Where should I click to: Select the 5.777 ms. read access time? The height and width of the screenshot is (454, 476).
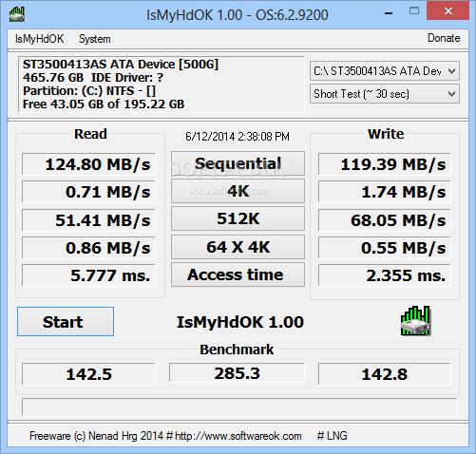pos(88,275)
